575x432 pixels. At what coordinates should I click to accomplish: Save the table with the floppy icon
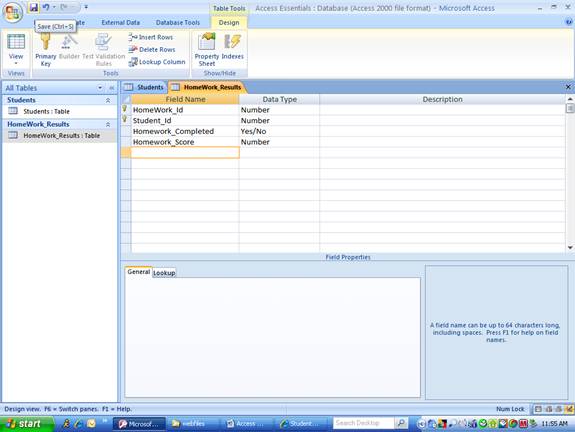[x=34, y=7]
